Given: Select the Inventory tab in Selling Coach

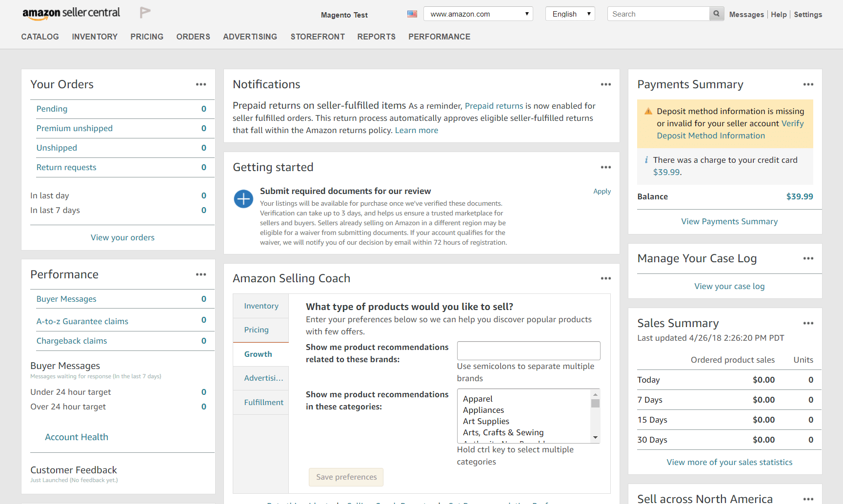Looking at the screenshot, I should point(261,306).
